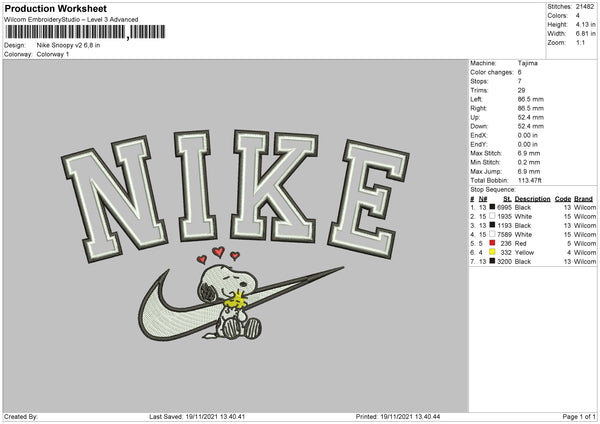This screenshot has height=424, width=600.
Task: Click the largest red heart above Snoopy
Action: pos(218,252)
